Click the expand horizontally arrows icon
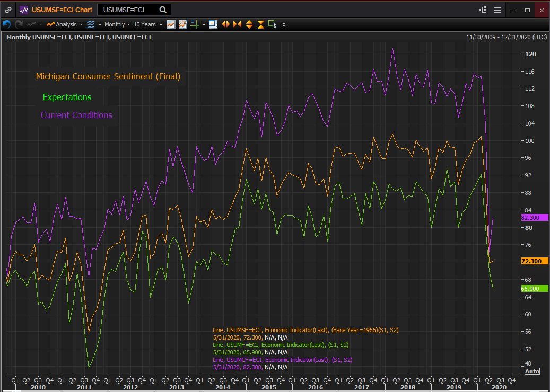 click(x=225, y=24)
